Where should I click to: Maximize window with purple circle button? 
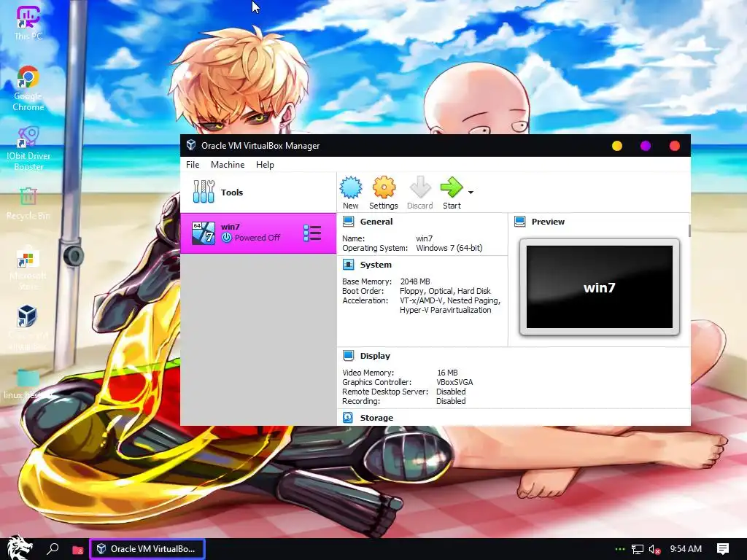[646, 146]
